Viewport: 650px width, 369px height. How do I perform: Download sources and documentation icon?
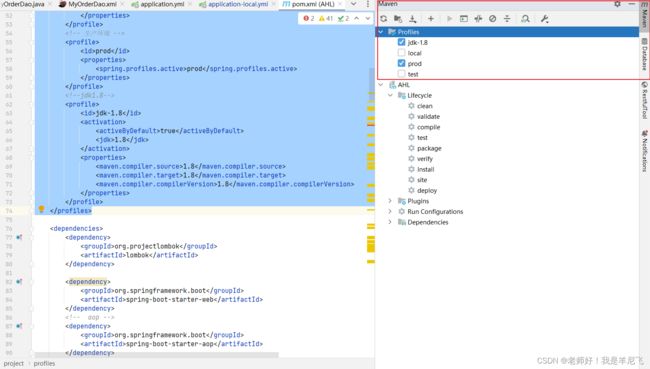412,19
